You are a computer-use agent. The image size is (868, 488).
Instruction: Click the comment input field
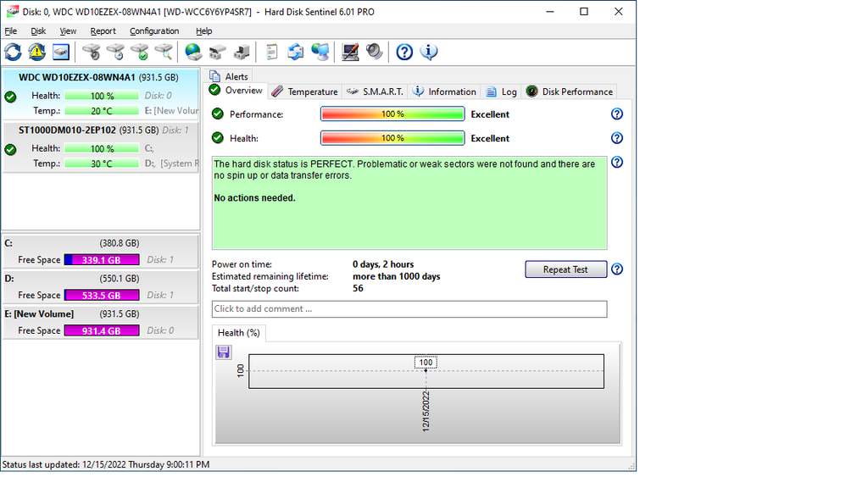[409, 309]
